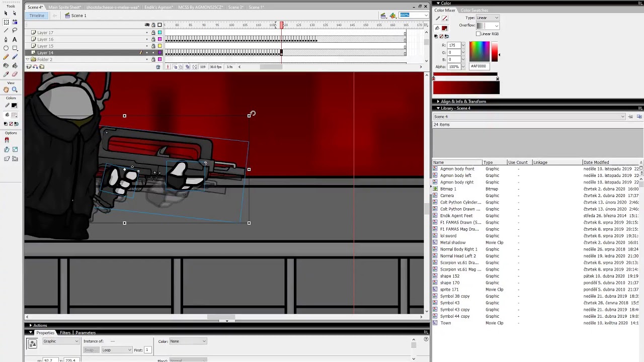The height and width of the screenshot is (362, 644).
Task: Open the Edit Scene clapper icon
Action: [x=383, y=16]
